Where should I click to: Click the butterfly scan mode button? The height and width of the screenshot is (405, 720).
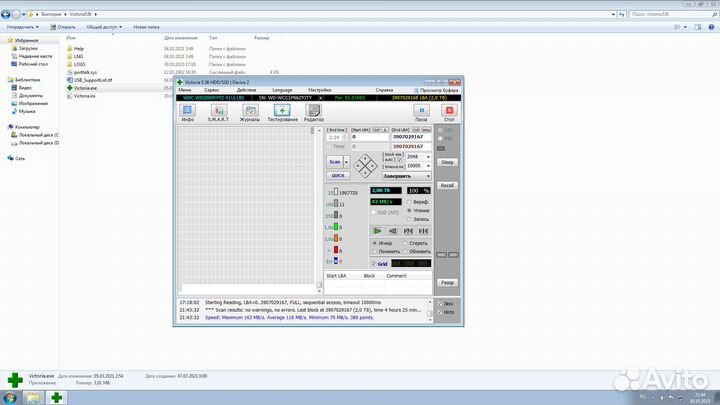click(x=408, y=231)
